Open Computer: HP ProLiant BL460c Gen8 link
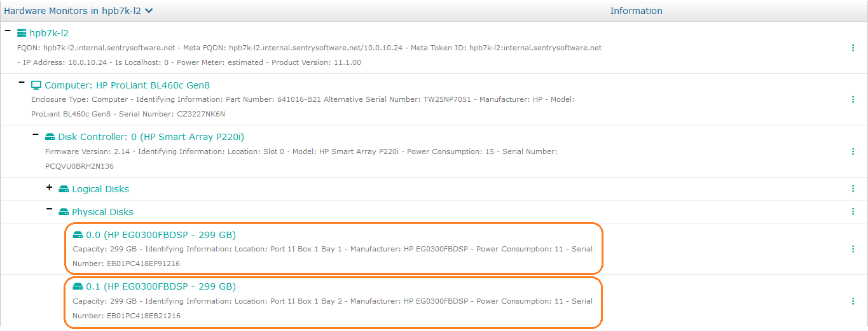 click(127, 85)
